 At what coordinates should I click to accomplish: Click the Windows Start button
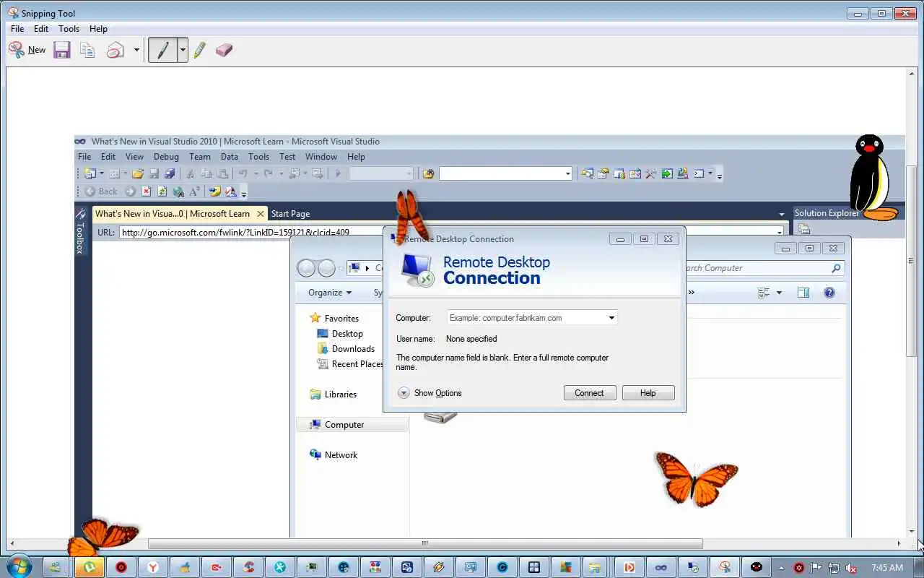coord(19,566)
